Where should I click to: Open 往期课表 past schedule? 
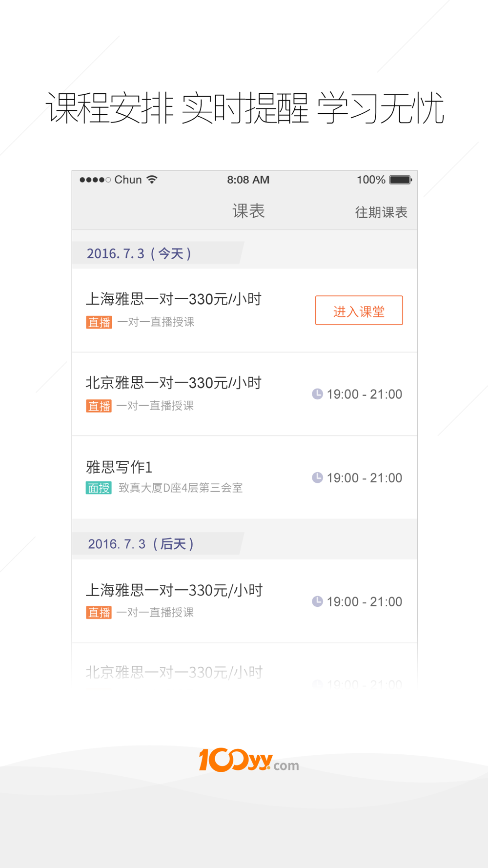(x=381, y=212)
